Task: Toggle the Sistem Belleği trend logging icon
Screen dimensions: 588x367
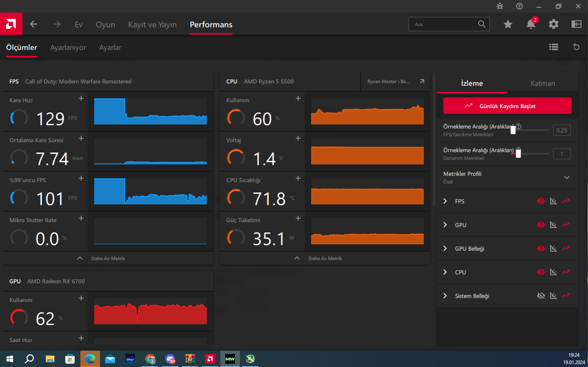Action: (566, 296)
